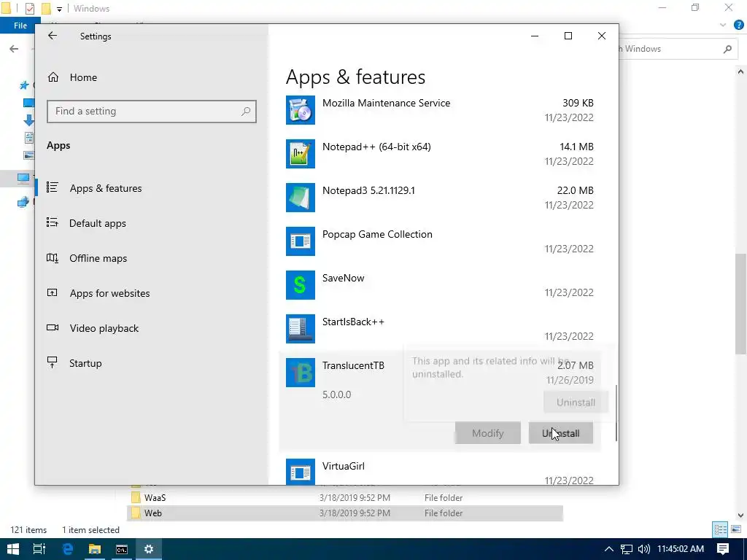Open File tab in File Explorer
Screen dimensions: 747x560
coord(20,26)
